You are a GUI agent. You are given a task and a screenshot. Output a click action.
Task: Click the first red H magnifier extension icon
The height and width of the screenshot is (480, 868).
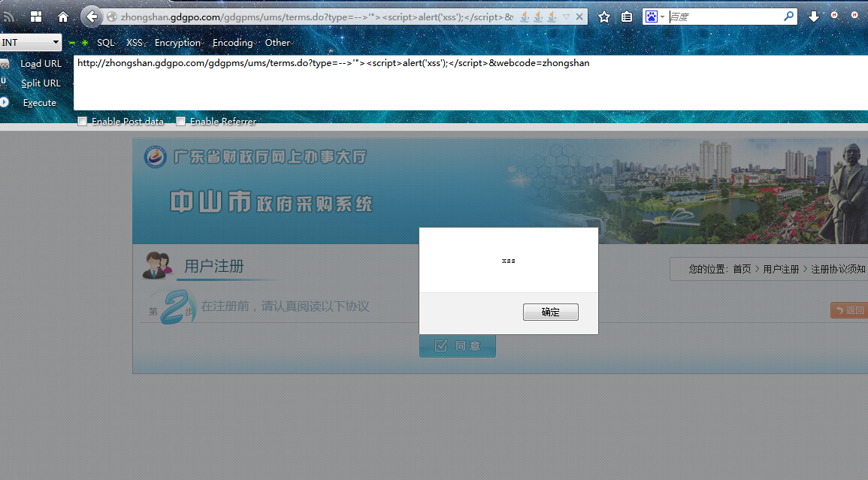tap(835, 16)
